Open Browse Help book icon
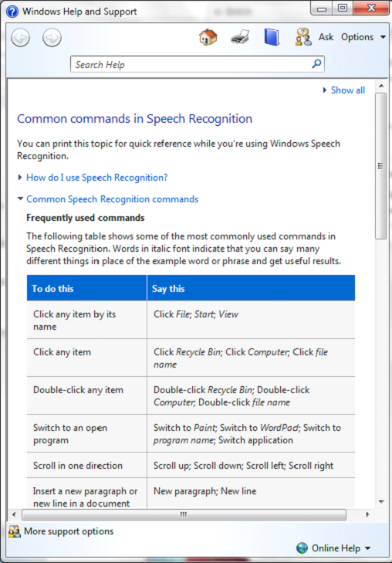Viewport: 392px width, 563px height. (x=272, y=37)
